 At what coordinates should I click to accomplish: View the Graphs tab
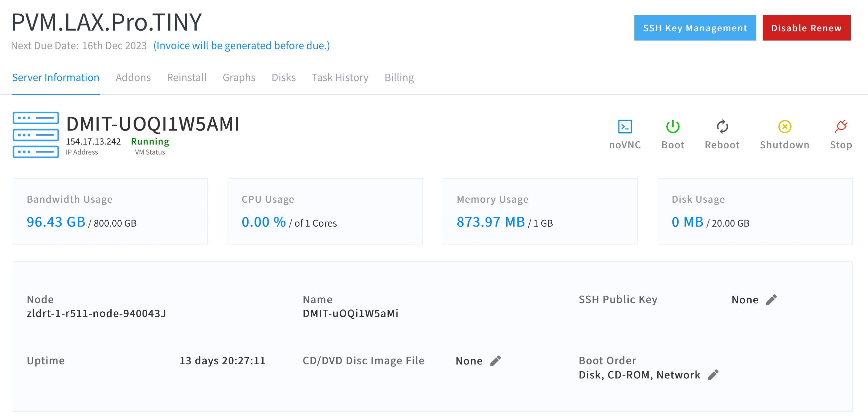pyautogui.click(x=239, y=77)
